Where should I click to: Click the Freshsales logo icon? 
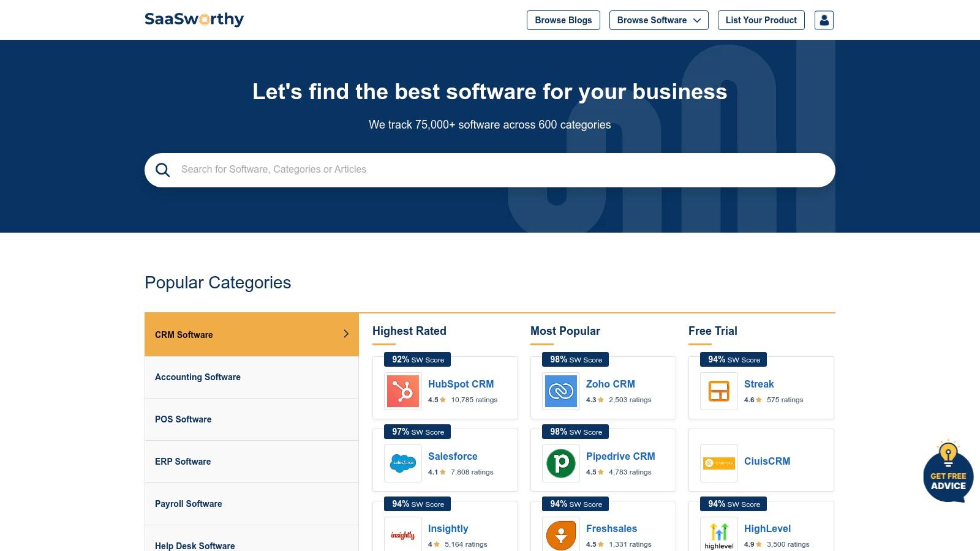[560, 535]
